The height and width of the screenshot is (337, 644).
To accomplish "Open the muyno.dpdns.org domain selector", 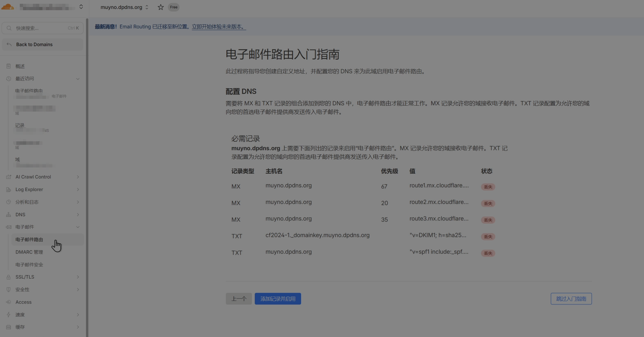I will 124,7.
